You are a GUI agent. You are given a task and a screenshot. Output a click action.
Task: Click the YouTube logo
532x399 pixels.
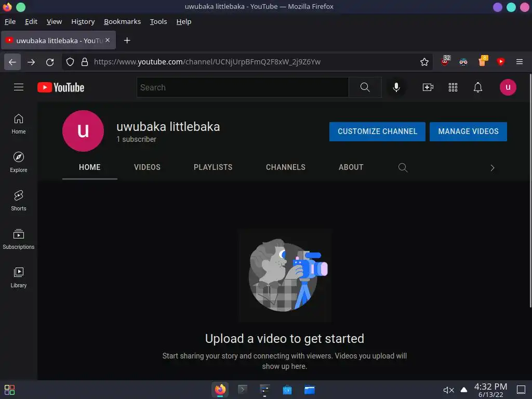coord(61,87)
